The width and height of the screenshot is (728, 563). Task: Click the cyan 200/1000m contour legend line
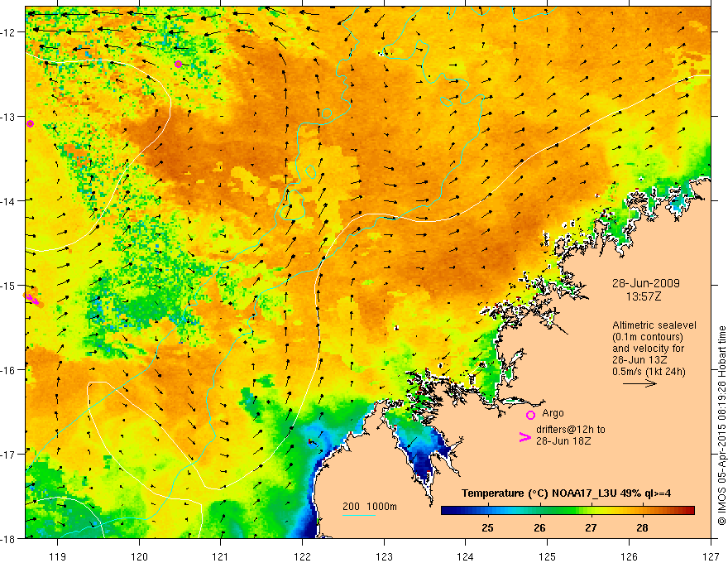click(359, 515)
